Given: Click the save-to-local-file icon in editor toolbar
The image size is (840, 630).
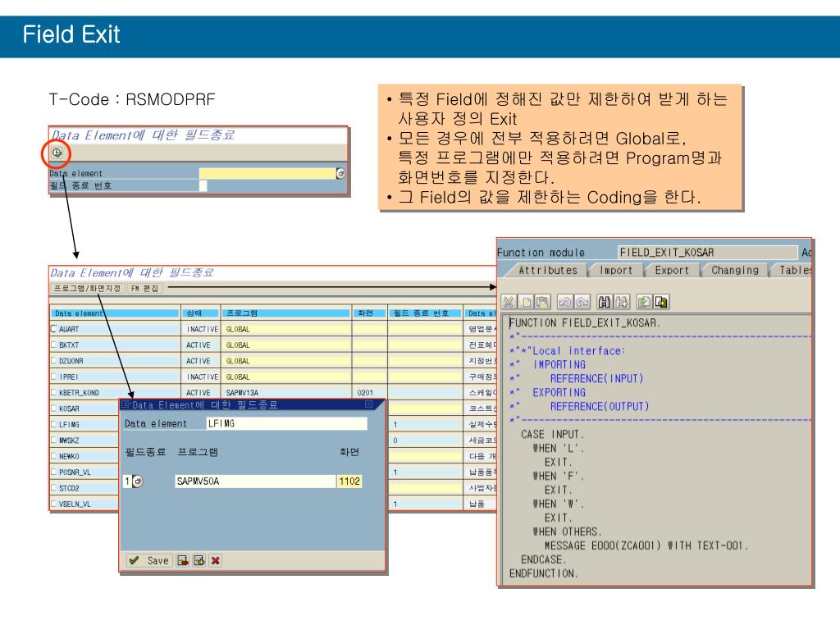Looking at the screenshot, I should [662, 302].
